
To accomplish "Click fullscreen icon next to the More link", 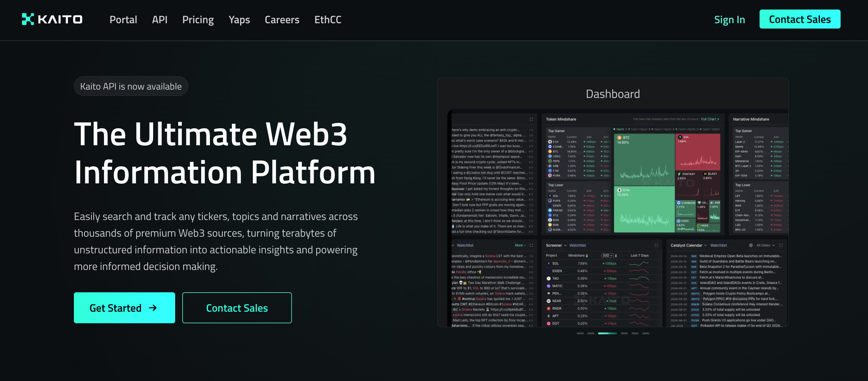I will (x=531, y=245).
